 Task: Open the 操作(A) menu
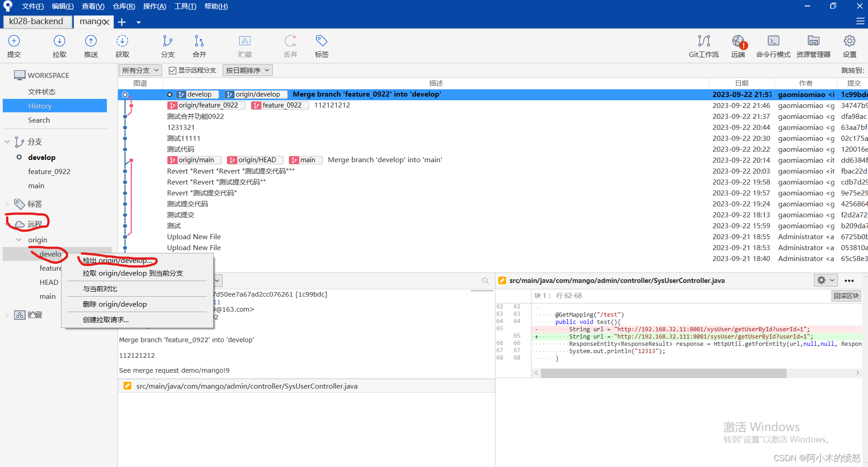(154, 6)
